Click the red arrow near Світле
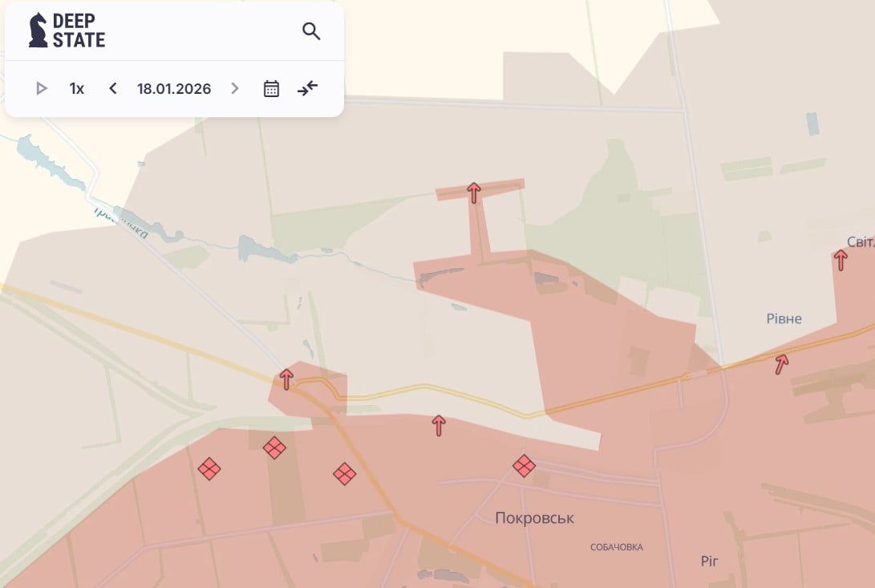Viewport: 875px width, 588px height. pos(842,258)
